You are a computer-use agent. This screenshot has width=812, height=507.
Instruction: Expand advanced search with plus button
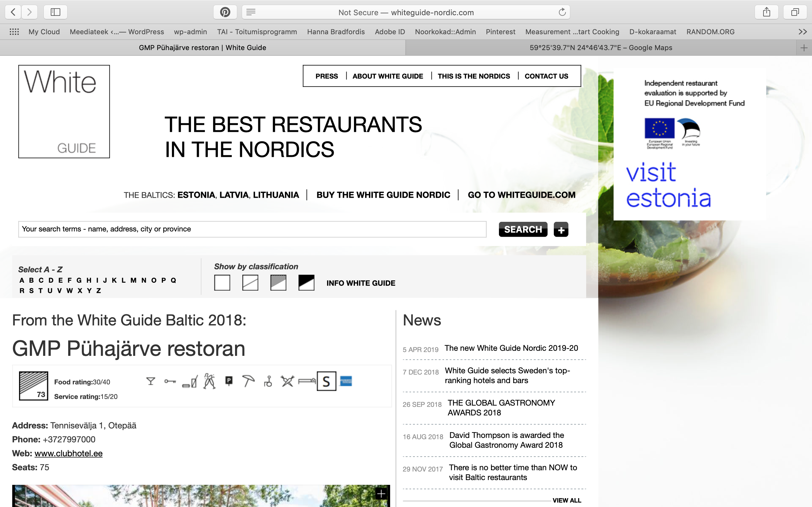[561, 230]
